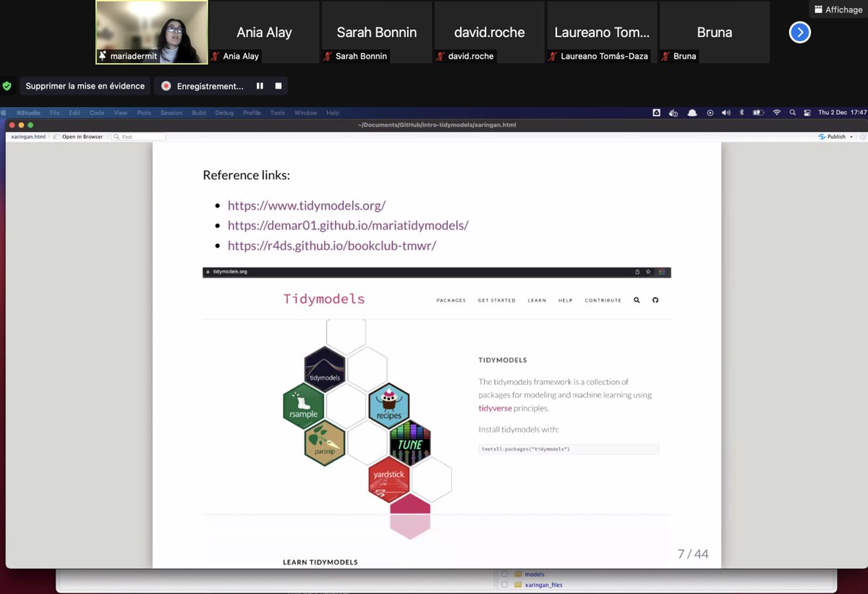The width and height of the screenshot is (868, 594).
Task: Click the battery status icon
Action: point(758,113)
